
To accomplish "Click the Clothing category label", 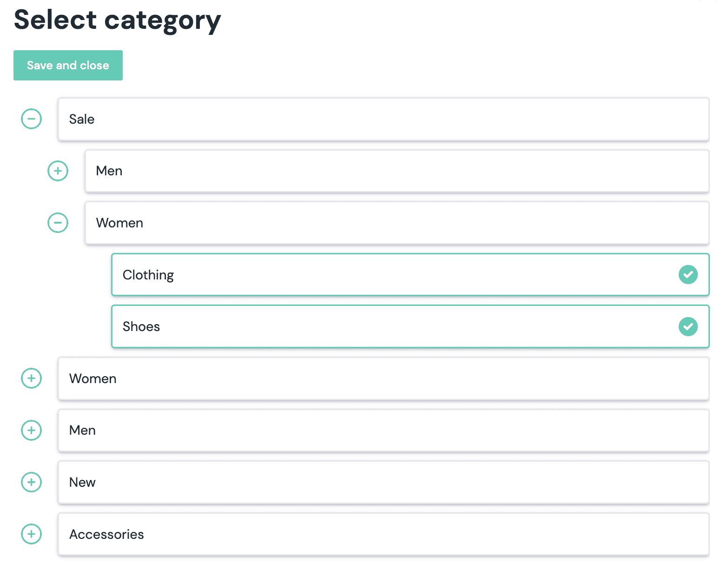I will [148, 275].
